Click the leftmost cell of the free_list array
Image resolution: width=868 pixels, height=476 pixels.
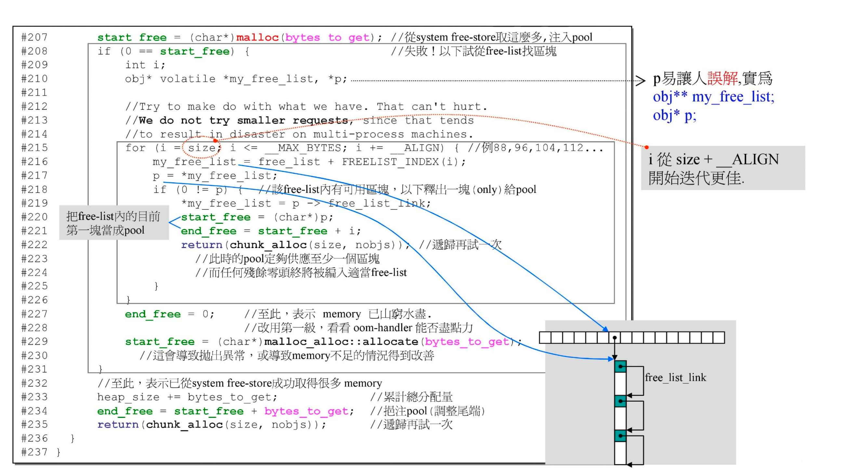[545, 338]
